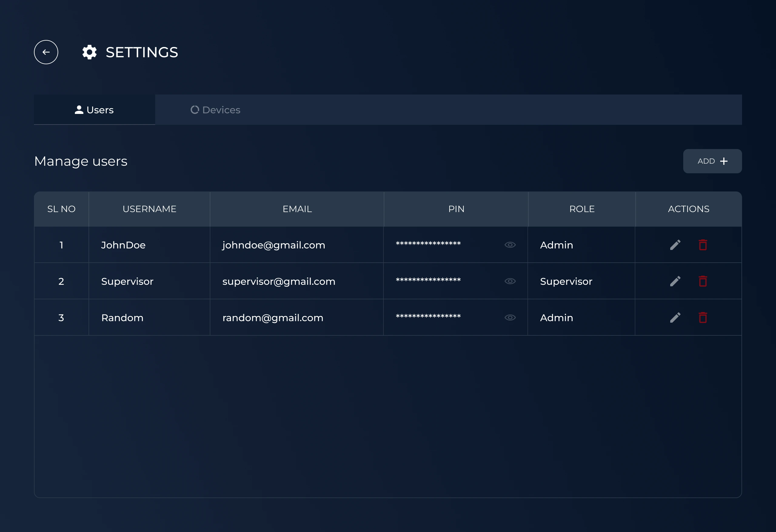Click the EMAIL column header
The image size is (776, 532).
[x=297, y=209]
